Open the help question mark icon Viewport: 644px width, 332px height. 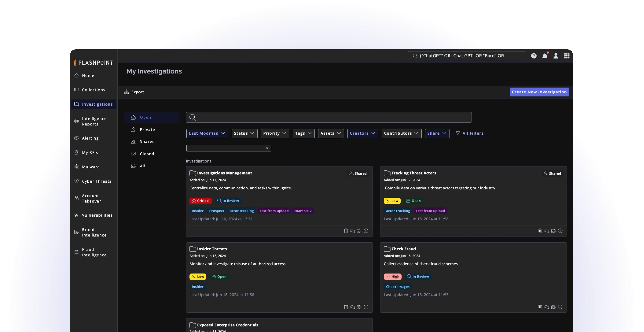[x=534, y=56]
